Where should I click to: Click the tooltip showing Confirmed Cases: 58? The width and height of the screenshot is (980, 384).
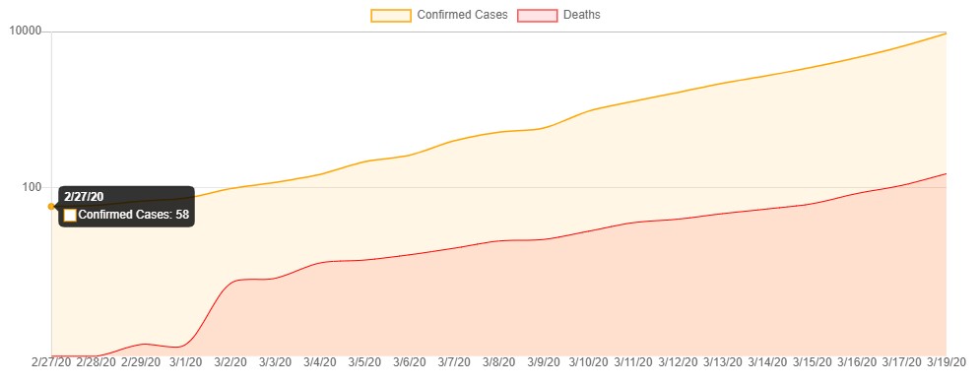(x=127, y=206)
